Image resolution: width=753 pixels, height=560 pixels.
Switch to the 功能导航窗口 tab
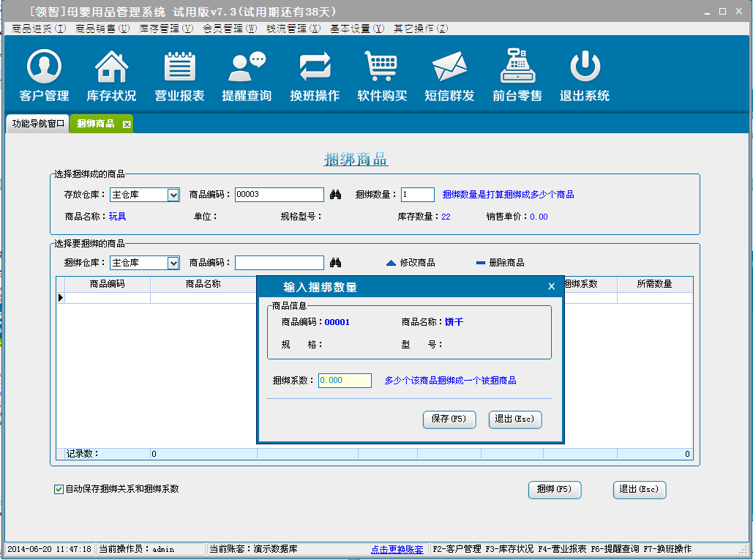37,124
